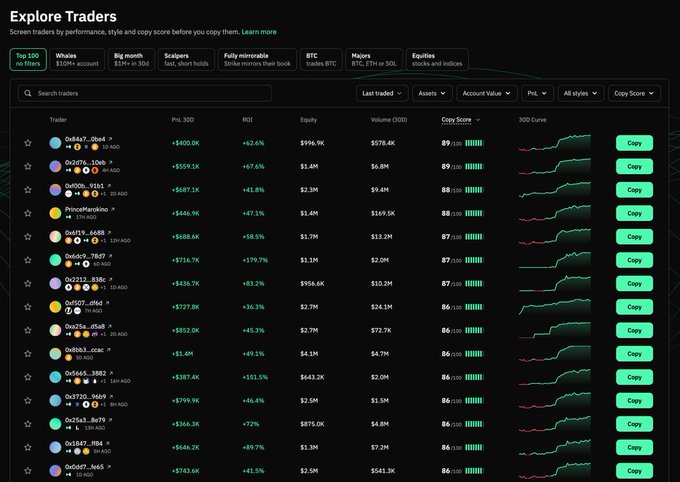Favorite trader 0x84a7...0be4 with star
The height and width of the screenshot is (482, 680).
coord(28,143)
